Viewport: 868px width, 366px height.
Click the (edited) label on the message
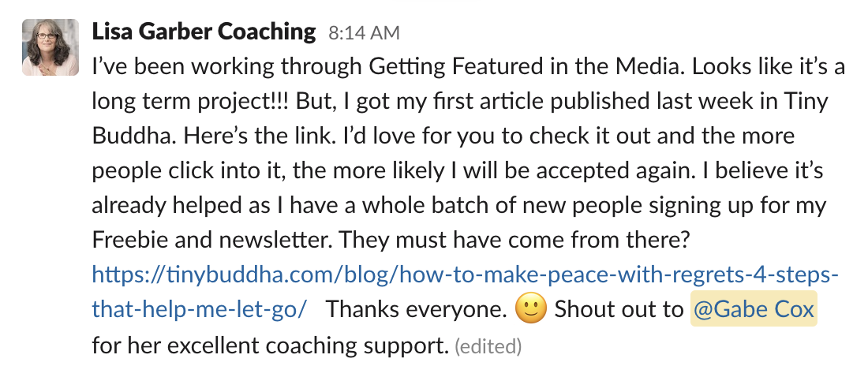tap(488, 346)
